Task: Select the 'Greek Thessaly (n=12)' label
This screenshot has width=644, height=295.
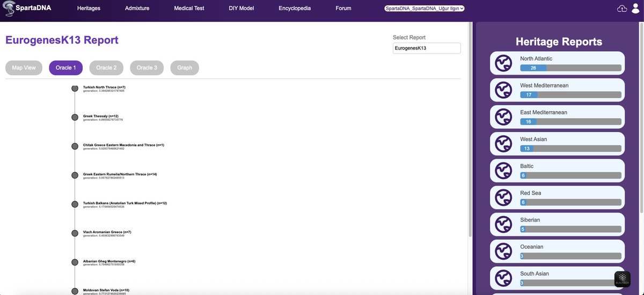Action: tap(101, 116)
